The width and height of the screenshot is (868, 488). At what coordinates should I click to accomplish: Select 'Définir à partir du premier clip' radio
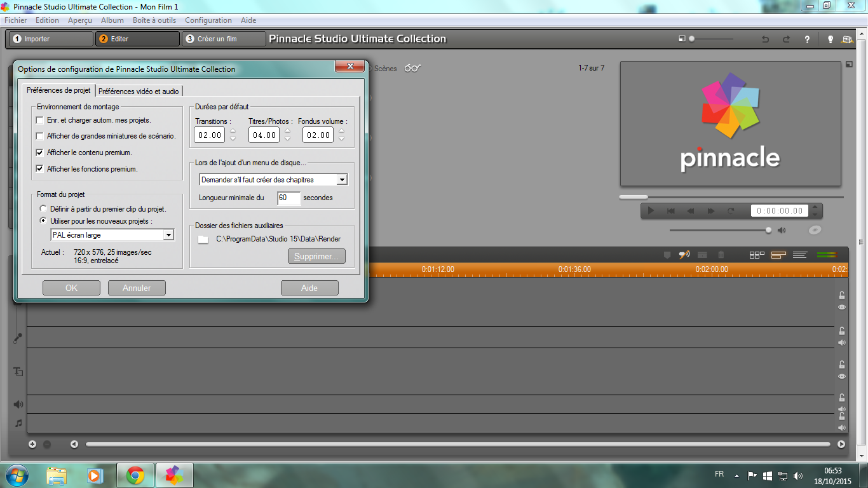[x=43, y=208]
